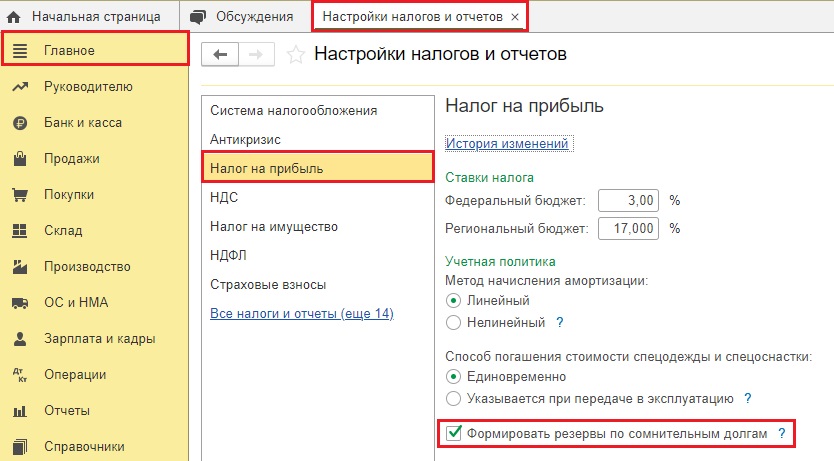Click the Операции Дт/Кт icon
The height and width of the screenshot is (461, 834).
20,375
